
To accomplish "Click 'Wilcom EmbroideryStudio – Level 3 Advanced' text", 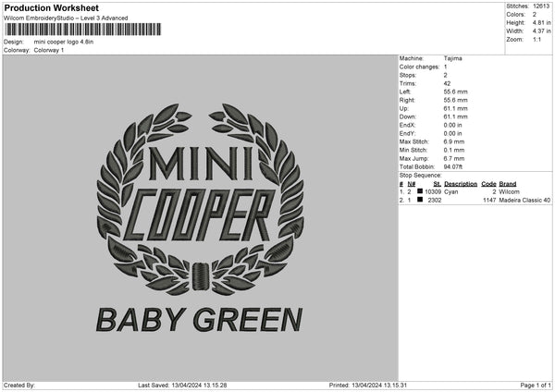I will pyautogui.click(x=66, y=18).
